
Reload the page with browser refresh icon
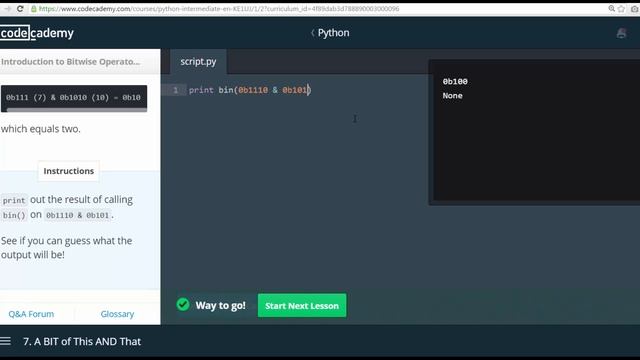pyautogui.click(x=20, y=9)
